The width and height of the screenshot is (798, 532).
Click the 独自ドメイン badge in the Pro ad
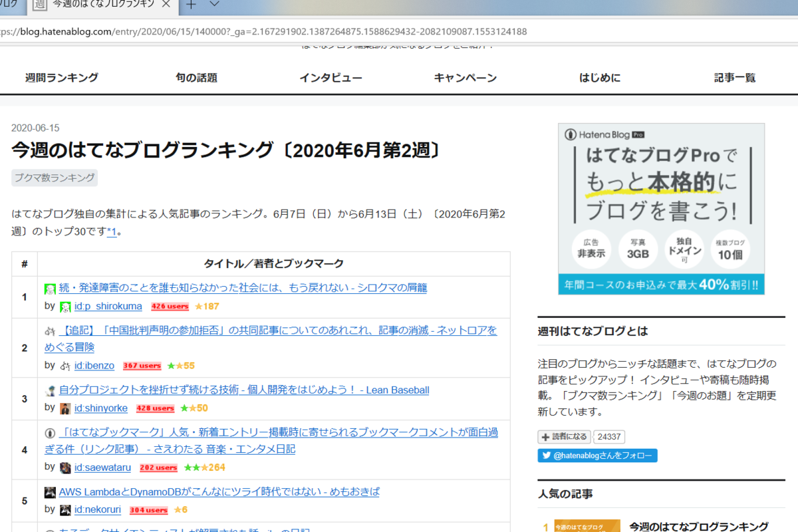point(684,248)
